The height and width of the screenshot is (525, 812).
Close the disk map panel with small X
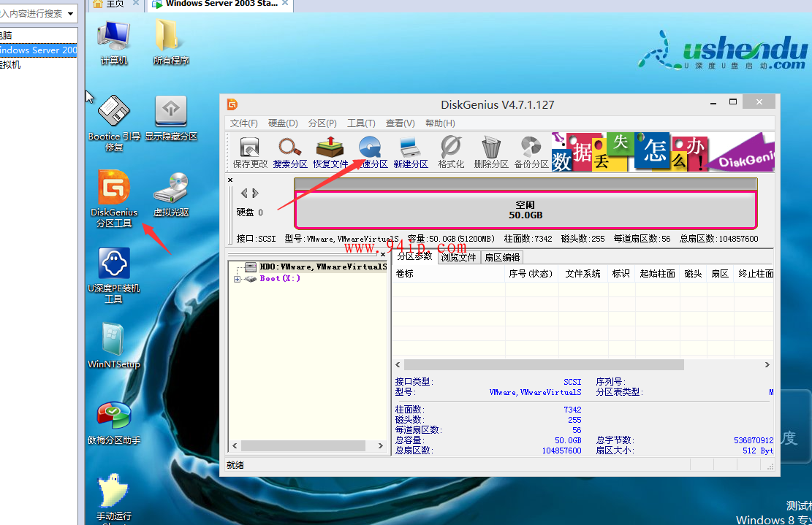pyautogui.click(x=230, y=180)
